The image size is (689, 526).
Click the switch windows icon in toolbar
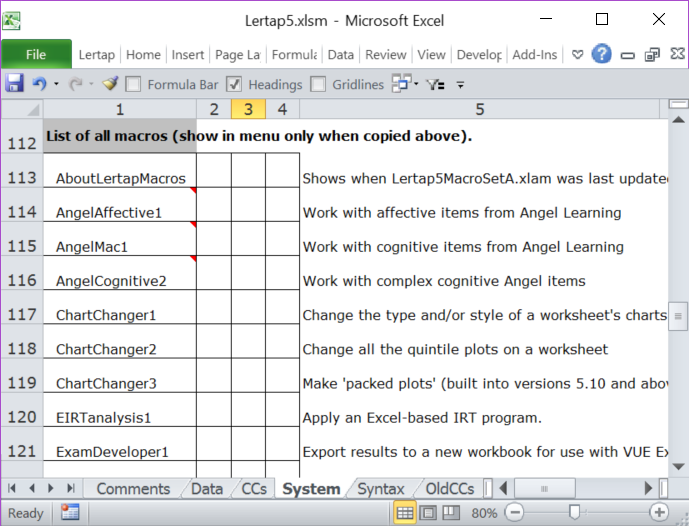(x=401, y=83)
